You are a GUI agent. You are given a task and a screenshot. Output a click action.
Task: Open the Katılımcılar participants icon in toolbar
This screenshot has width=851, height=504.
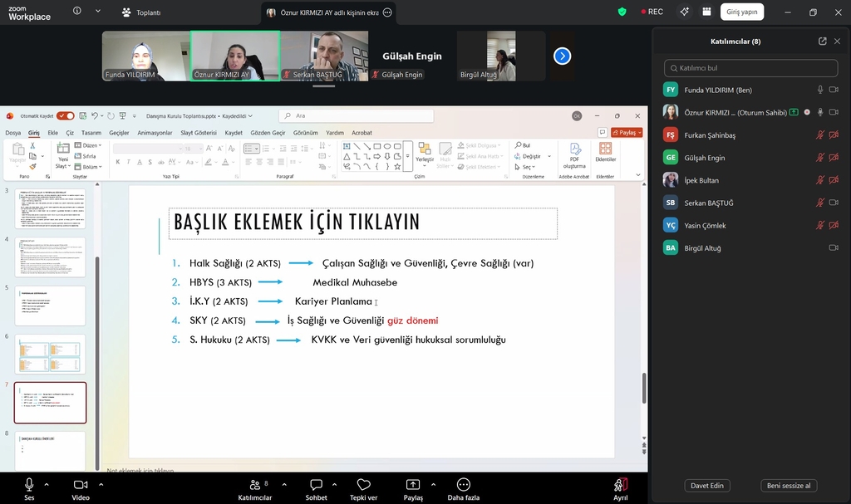(253, 485)
